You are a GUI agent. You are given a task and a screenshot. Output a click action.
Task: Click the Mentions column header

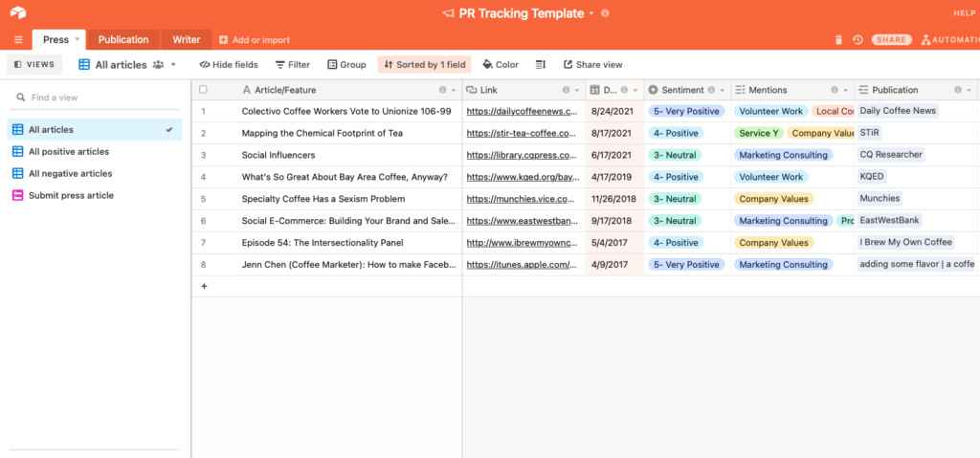(792, 90)
